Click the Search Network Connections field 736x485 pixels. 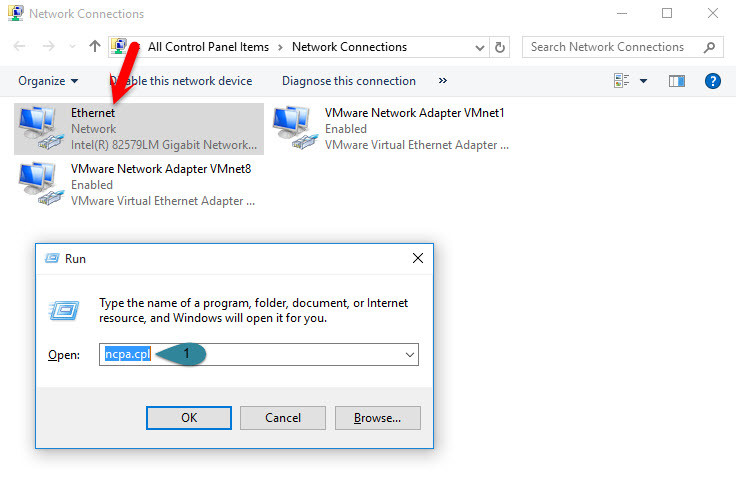[610, 47]
